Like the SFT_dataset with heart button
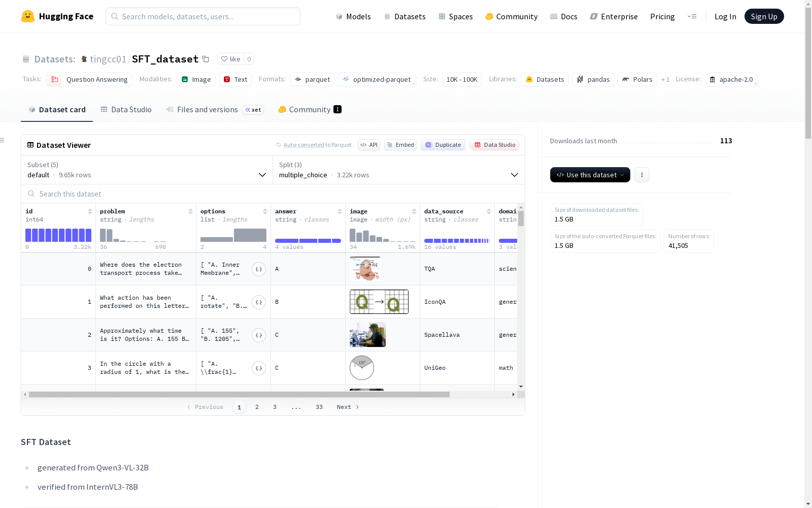Screen dimensions: 812x508 pyautogui.click(x=231, y=59)
